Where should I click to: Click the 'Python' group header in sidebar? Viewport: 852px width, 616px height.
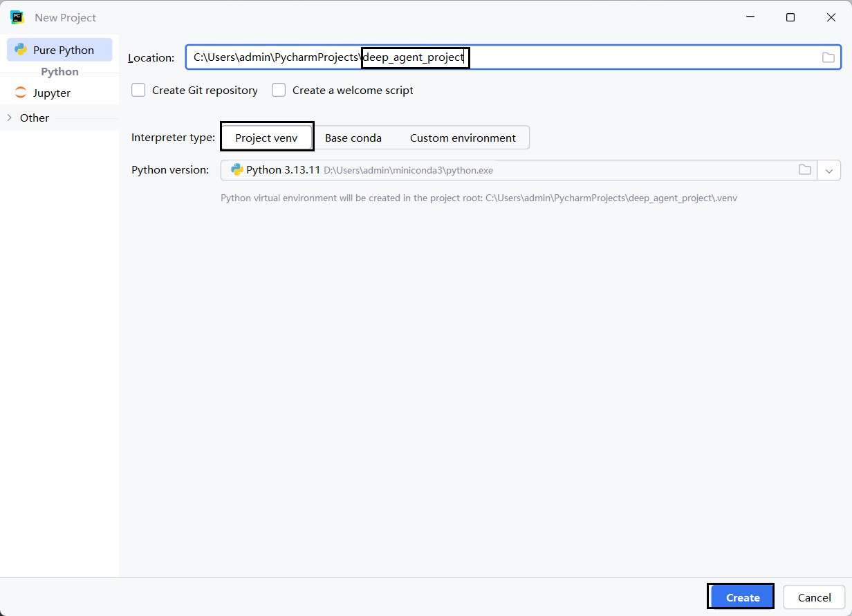(59, 71)
